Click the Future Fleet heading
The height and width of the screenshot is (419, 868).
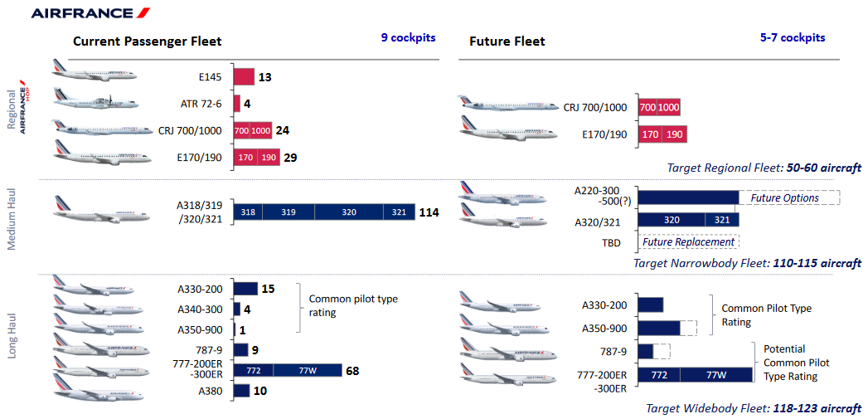[507, 41]
